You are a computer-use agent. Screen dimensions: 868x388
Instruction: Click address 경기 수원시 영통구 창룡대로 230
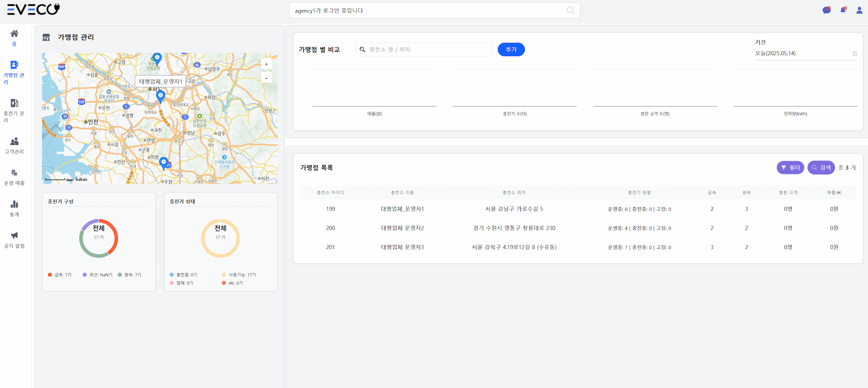514,228
